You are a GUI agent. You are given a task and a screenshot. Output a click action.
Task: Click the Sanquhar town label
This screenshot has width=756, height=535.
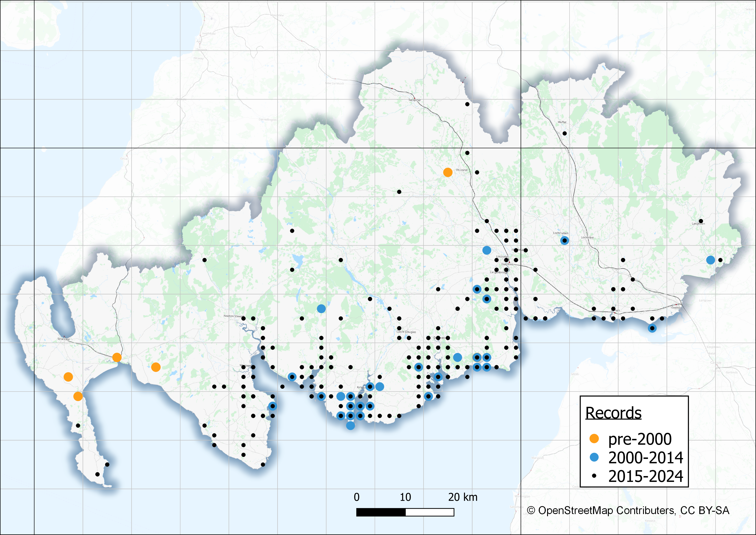click(x=415, y=100)
